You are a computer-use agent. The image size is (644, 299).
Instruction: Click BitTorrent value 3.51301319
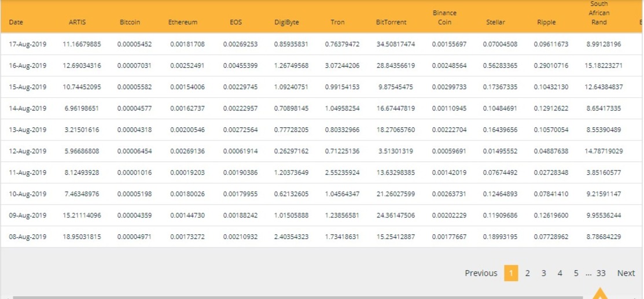396,151
